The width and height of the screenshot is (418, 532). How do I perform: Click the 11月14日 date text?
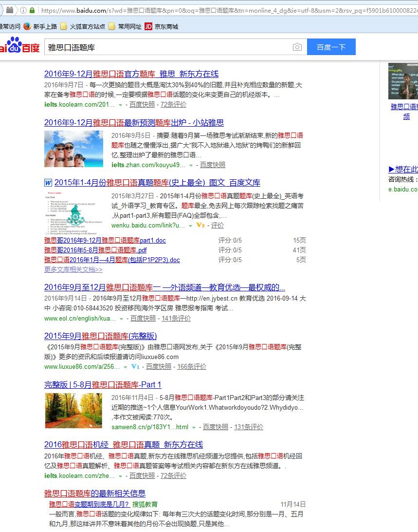click(x=293, y=505)
